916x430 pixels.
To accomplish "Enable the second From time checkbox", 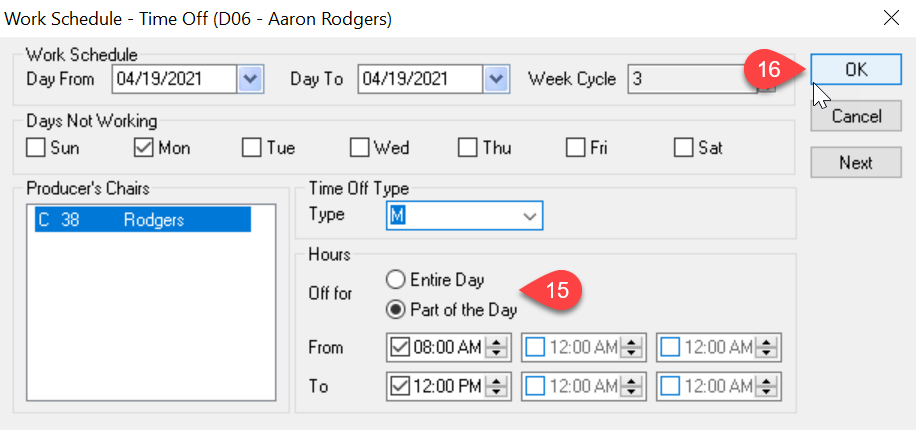I will [535, 348].
